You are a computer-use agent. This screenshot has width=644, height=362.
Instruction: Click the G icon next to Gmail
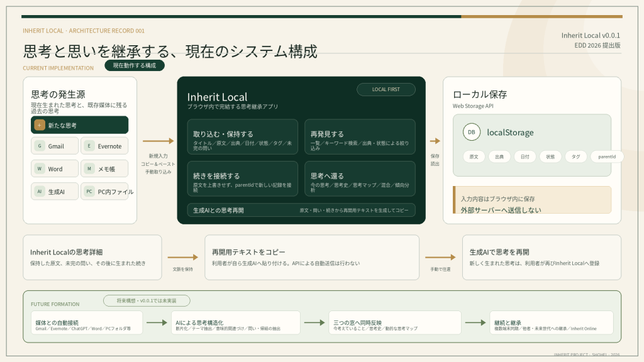(x=40, y=146)
